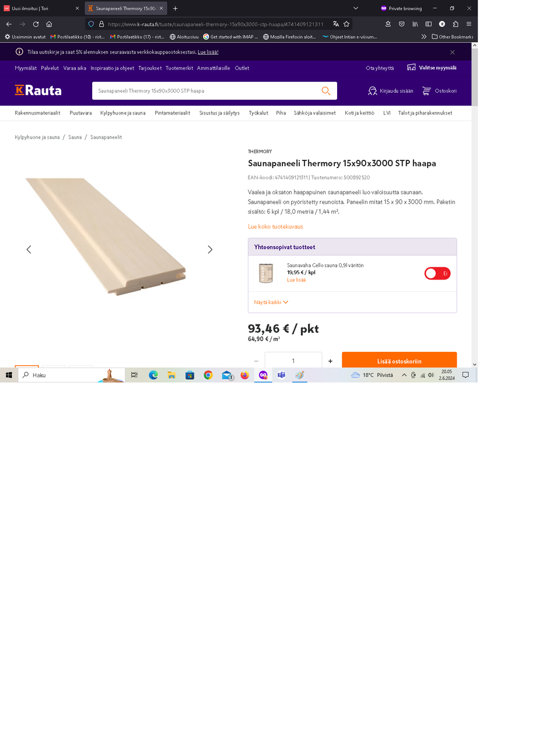Image resolution: width=560 pixels, height=747 pixels.
Task: Increase quantity with the plus button
Action: pos(330,361)
